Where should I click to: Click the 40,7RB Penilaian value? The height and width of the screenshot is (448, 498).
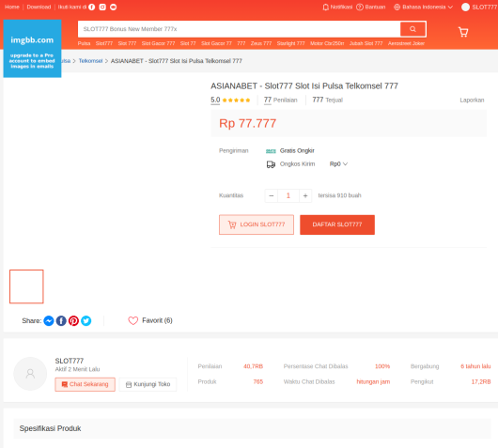pyautogui.click(x=253, y=366)
